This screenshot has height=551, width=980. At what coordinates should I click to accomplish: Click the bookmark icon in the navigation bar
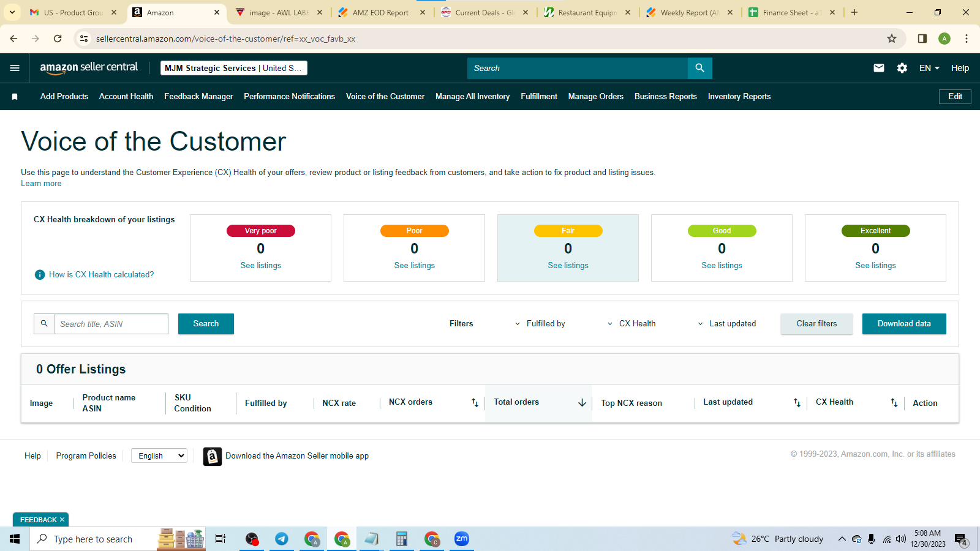pyautogui.click(x=15, y=97)
